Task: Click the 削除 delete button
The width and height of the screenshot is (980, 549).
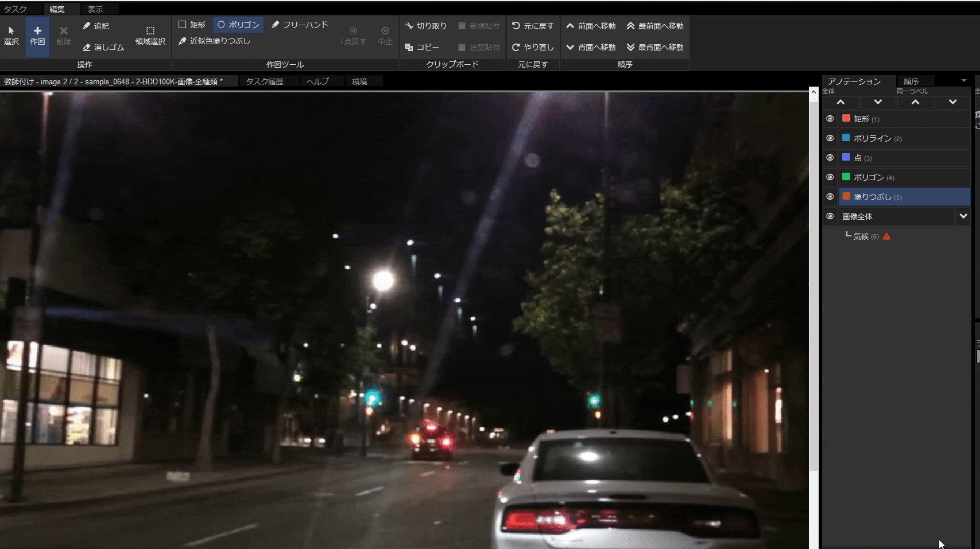Action: (64, 36)
